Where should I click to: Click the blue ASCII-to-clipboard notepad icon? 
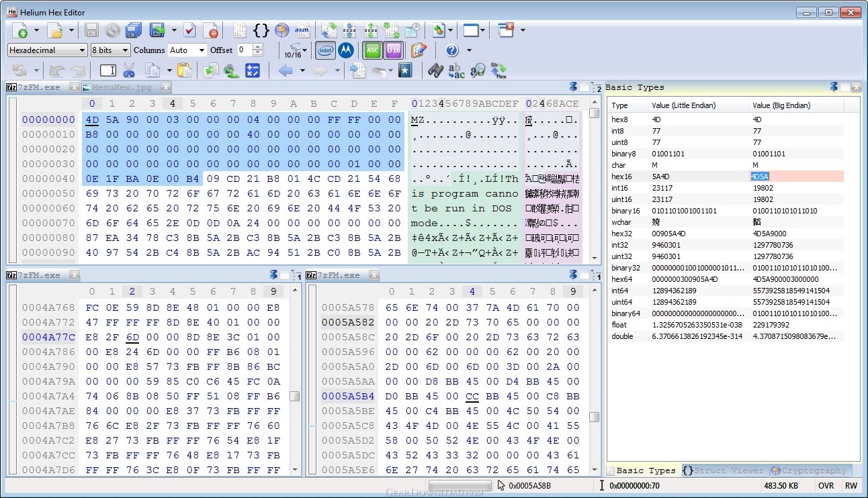[419, 50]
